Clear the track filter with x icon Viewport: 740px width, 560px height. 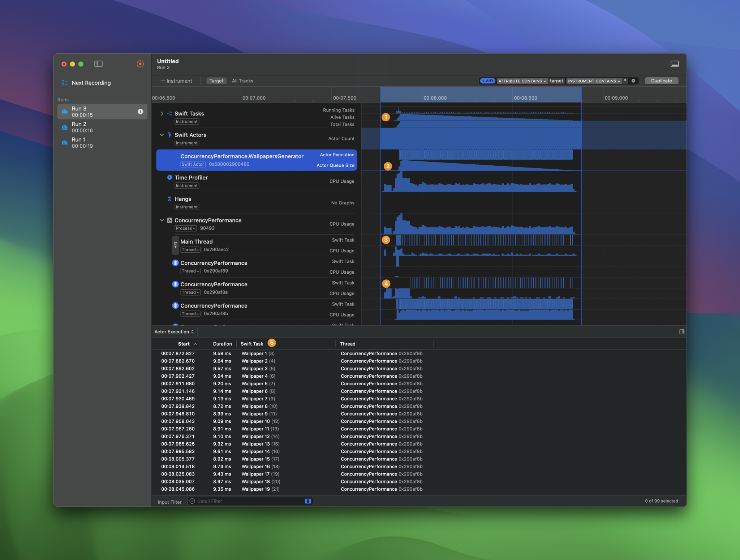(x=633, y=81)
